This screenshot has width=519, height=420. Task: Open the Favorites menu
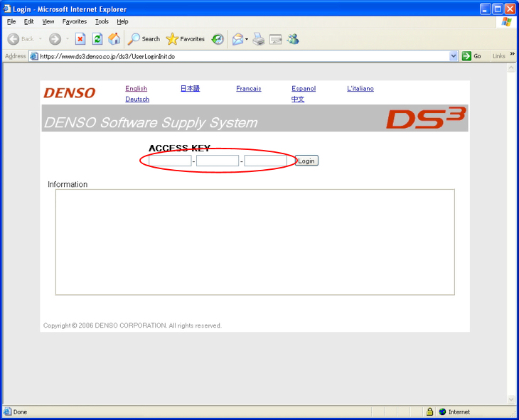[x=75, y=21]
